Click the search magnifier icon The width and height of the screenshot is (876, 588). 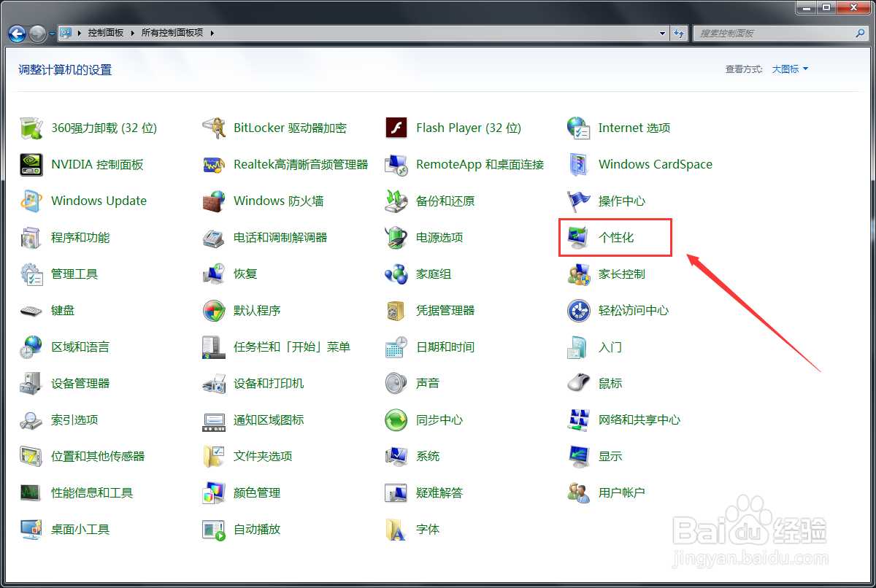tap(861, 33)
